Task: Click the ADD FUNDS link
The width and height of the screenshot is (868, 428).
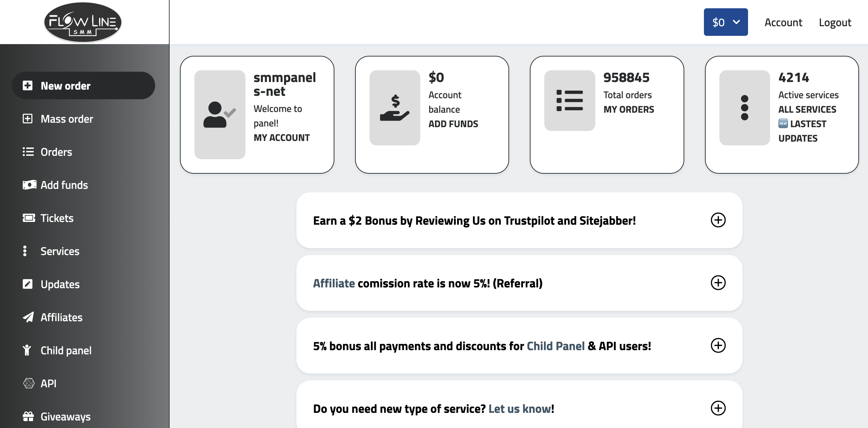Action: click(x=453, y=124)
